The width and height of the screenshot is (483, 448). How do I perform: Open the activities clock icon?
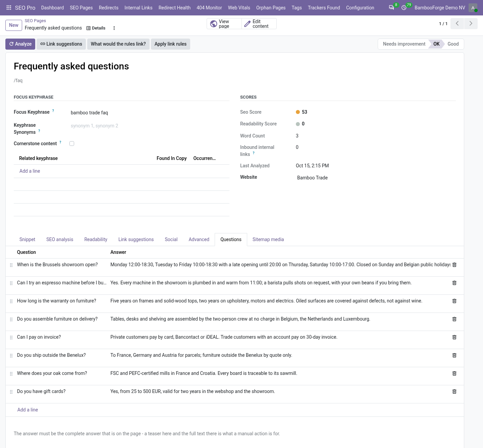404,8
